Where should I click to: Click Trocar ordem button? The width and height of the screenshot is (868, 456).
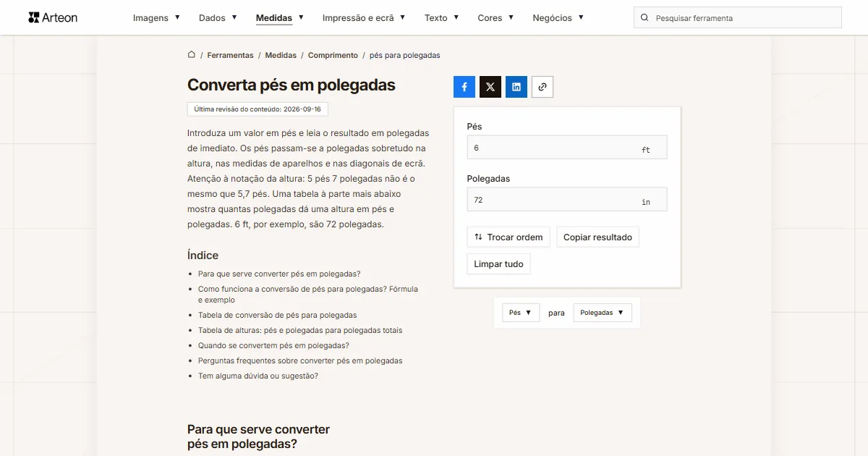point(509,237)
